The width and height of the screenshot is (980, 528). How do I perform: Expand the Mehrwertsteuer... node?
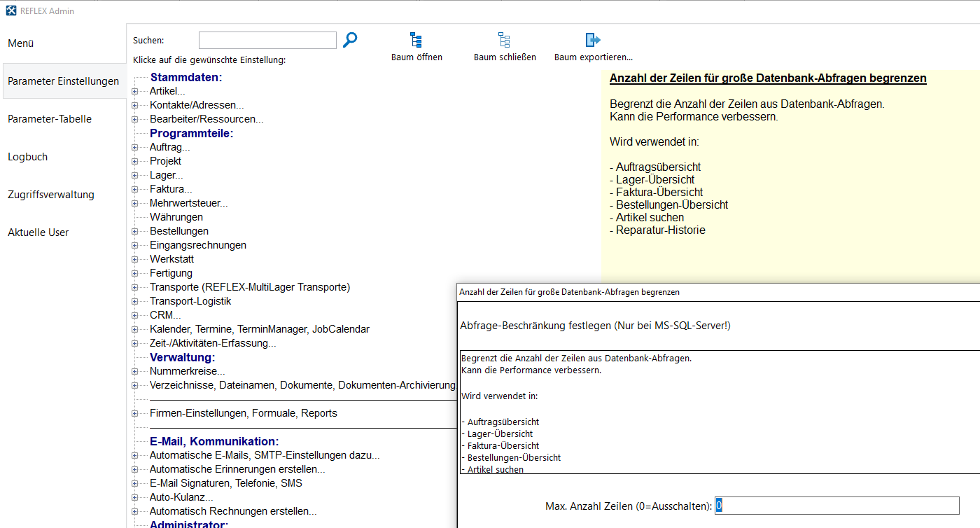[x=134, y=203]
